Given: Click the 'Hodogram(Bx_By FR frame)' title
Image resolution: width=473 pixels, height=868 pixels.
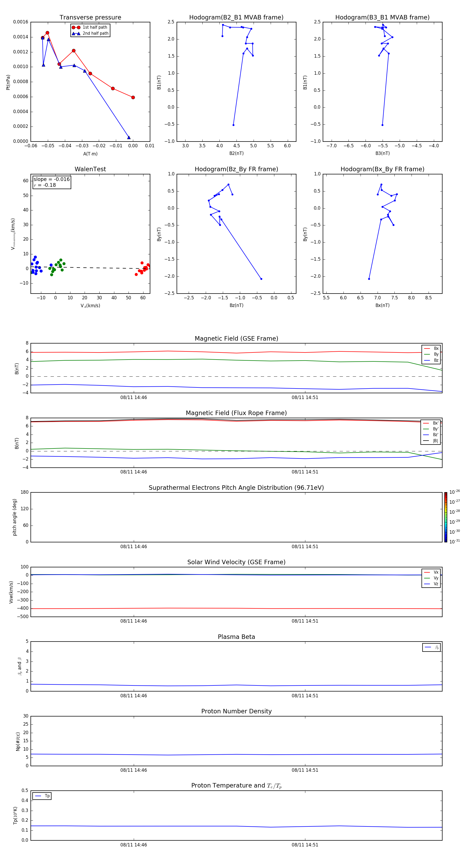Looking at the screenshot, I should [382, 169].
